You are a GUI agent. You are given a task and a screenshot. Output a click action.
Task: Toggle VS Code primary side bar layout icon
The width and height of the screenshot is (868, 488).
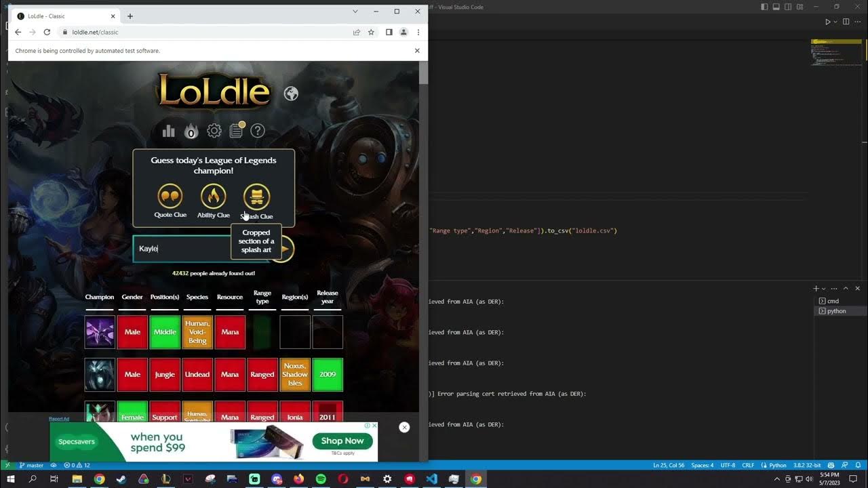(764, 7)
